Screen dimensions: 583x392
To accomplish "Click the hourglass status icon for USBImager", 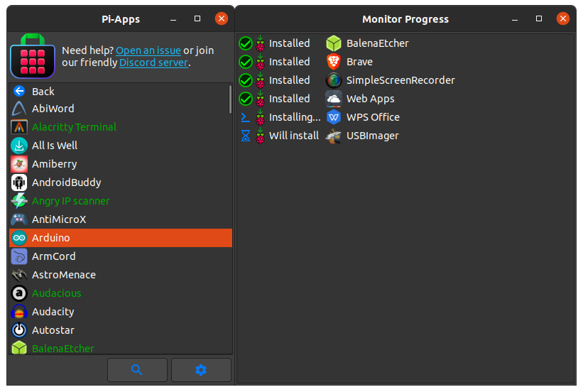I will [246, 136].
